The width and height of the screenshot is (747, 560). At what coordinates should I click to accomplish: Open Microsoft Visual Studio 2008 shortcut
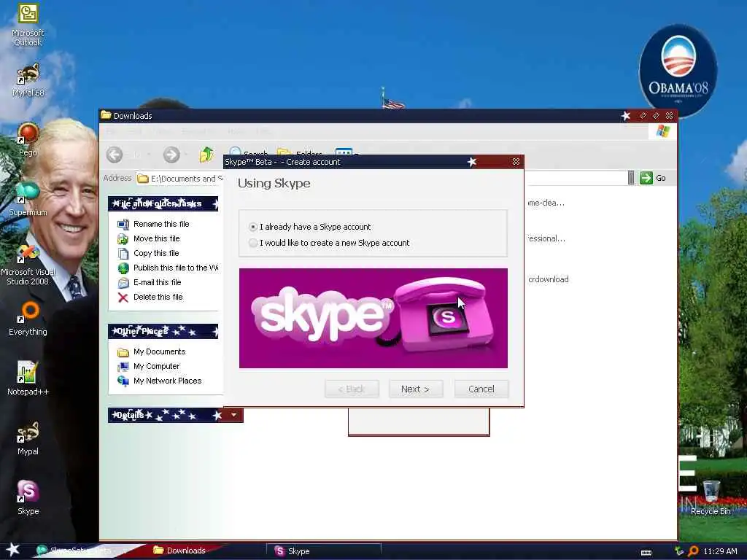click(28, 264)
